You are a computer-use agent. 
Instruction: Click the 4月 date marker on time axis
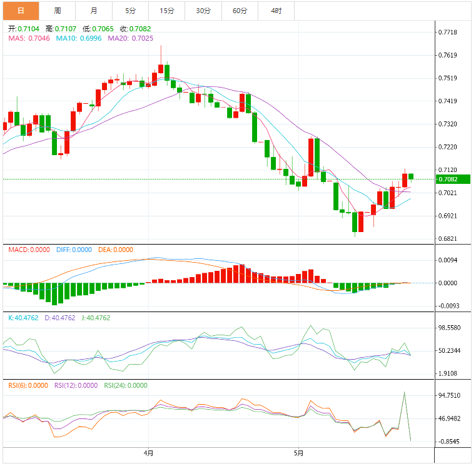point(148,453)
